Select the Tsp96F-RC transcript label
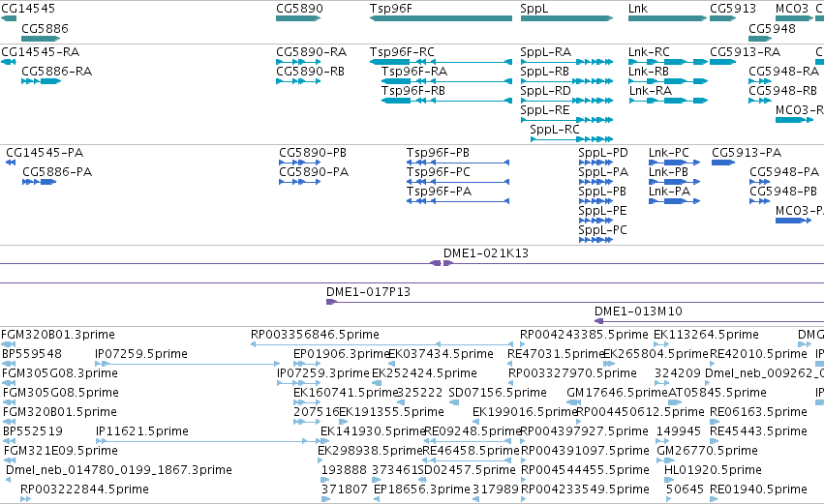 tap(402, 52)
